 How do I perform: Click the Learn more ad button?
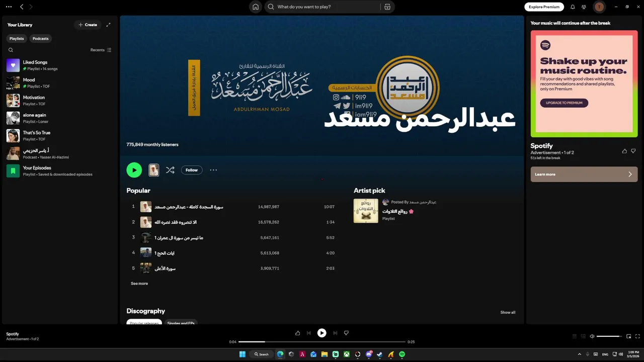[584, 174]
